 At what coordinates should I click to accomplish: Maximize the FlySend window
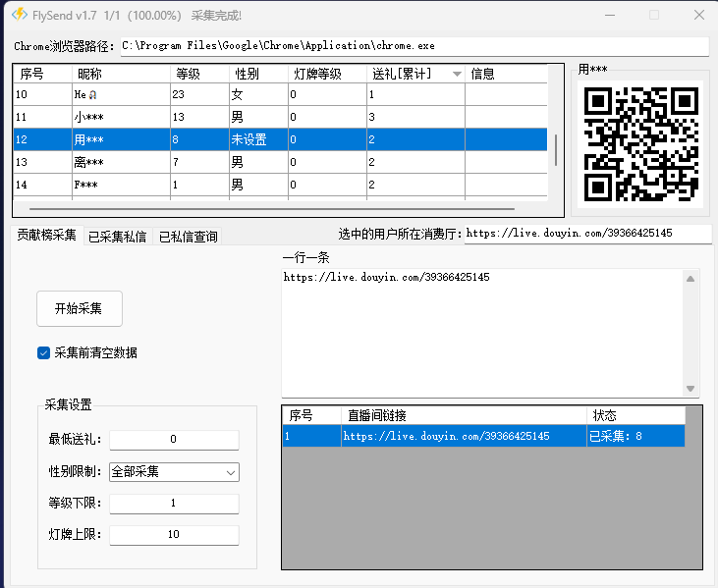tap(654, 16)
